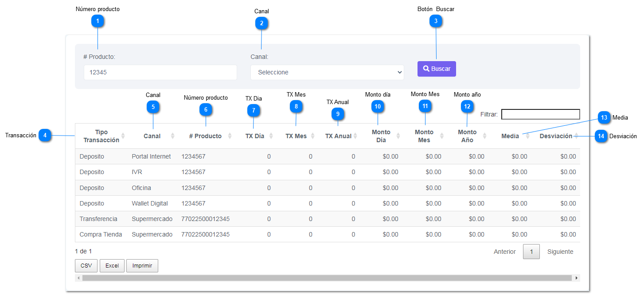Click the Tipo Transacción header text
This screenshot has height=295, width=644.
pos(101,136)
